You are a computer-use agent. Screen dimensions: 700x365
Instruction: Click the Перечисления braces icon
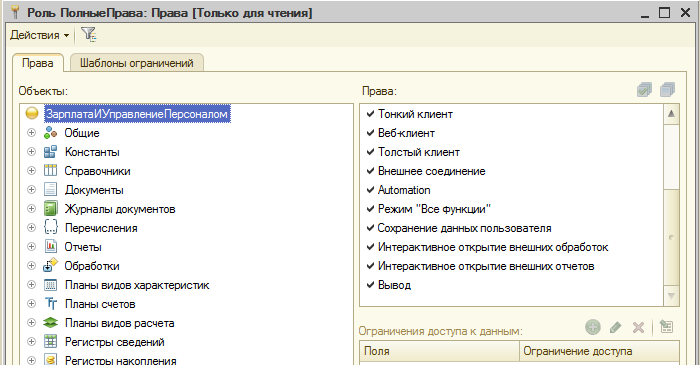tap(50, 227)
